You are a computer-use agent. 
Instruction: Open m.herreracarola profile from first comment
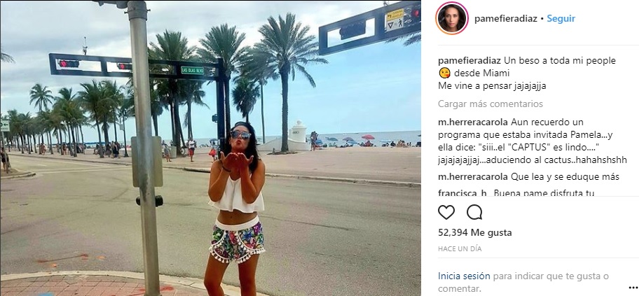(473, 122)
